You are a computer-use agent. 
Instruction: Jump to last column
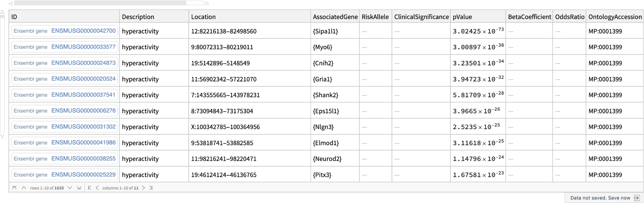coord(151,188)
